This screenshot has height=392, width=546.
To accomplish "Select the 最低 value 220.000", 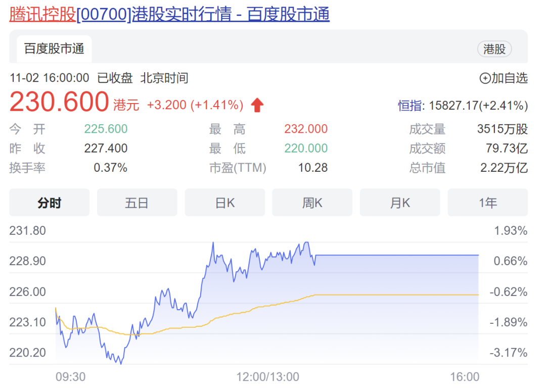I will tap(306, 149).
